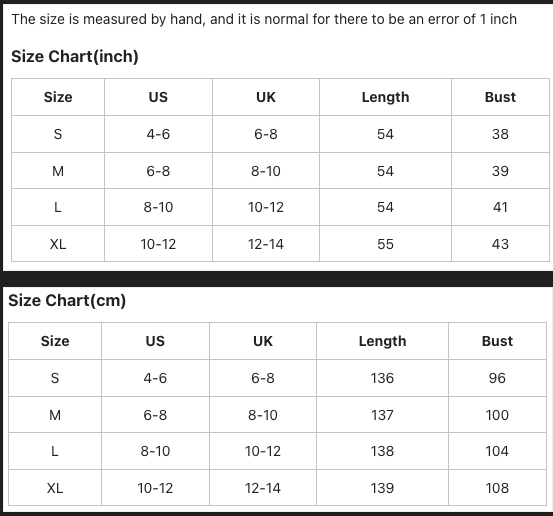This screenshot has width=553, height=516.
Task: Select length value 139 for XL
Action: (382, 488)
